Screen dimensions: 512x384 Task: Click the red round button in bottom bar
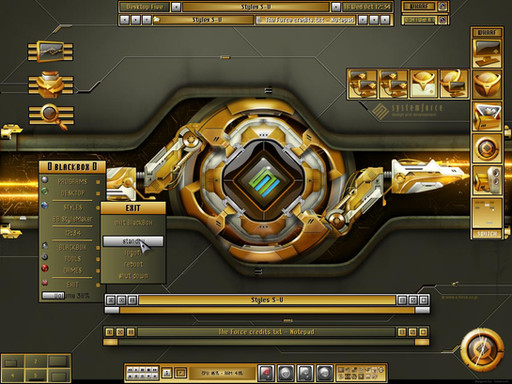pos(266,373)
